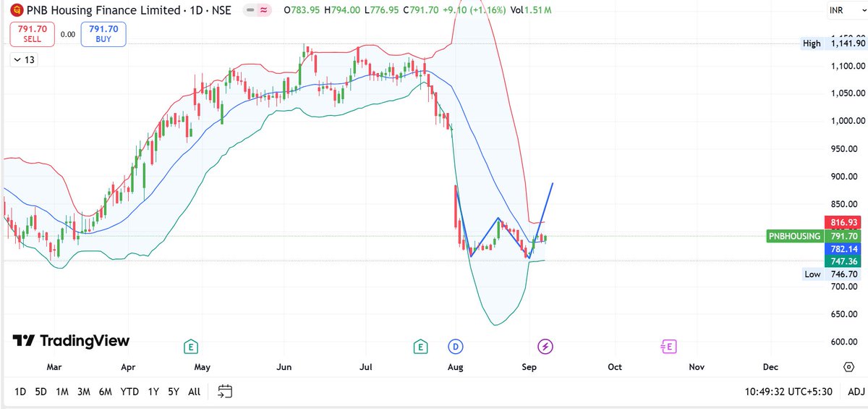The width and height of the screenshot is (868, 409).
Task: Select the YTD time range
Action: [x=129, y=392]
